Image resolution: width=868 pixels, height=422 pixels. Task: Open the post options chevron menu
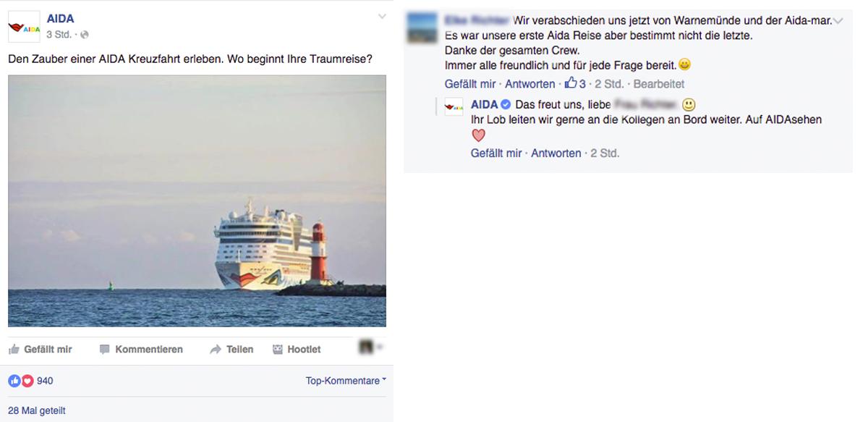382,16
